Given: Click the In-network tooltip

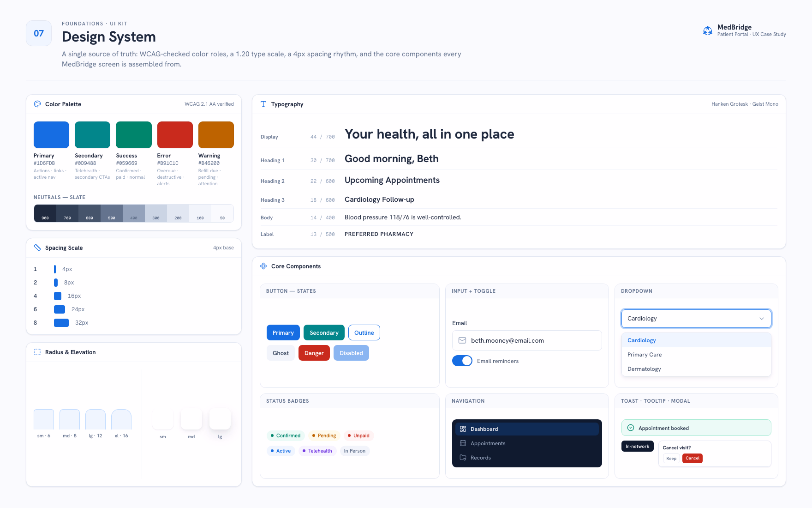Looking at the screenshot, I should (x=638, y=446).
